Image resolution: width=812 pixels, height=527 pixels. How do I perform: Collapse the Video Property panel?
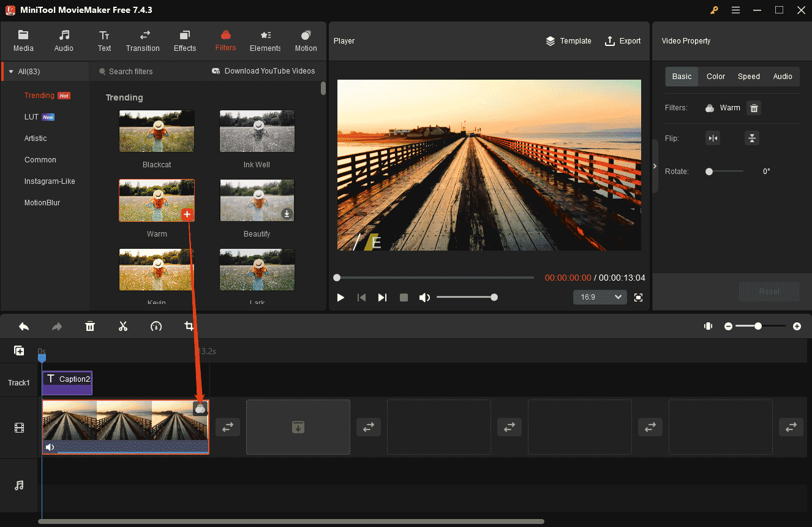pyautogui.click(x=655, y=166)
